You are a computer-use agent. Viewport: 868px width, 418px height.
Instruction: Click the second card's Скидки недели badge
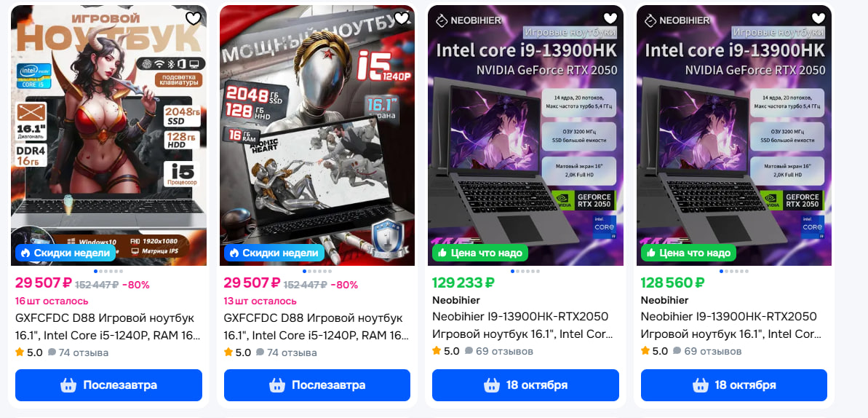pyautogui.click(x=274, y=253)
